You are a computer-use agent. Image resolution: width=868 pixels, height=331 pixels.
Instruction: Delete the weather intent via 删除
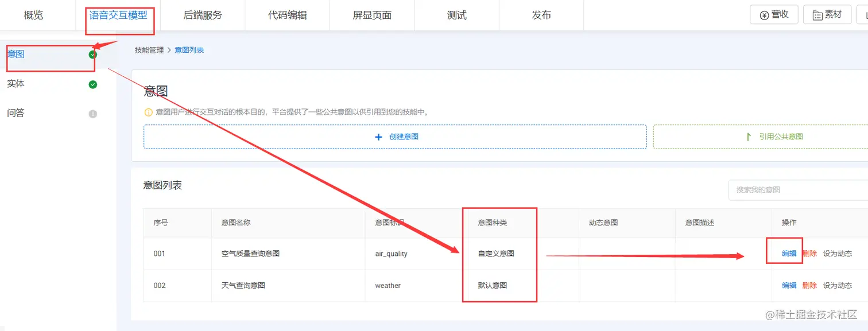809,285
